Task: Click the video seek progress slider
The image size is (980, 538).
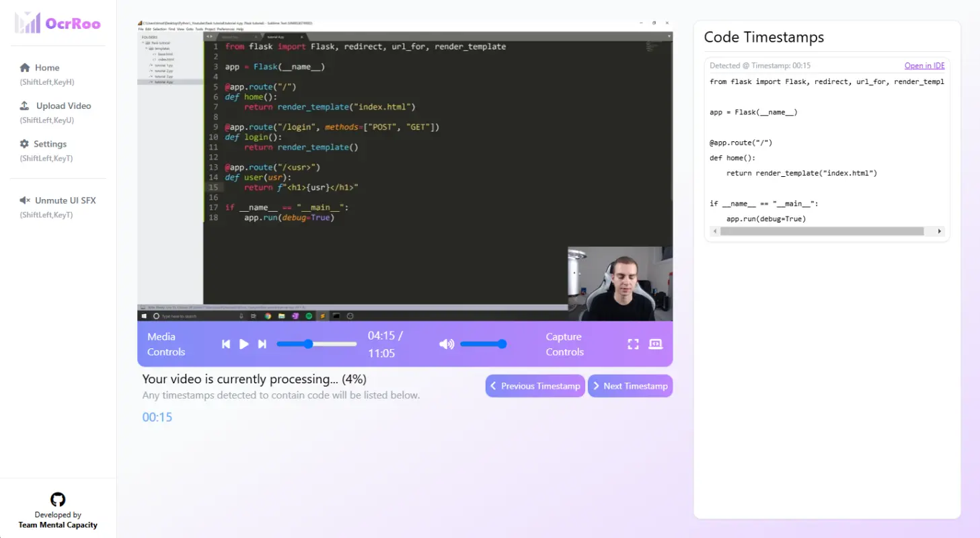Action: (317, 344)
